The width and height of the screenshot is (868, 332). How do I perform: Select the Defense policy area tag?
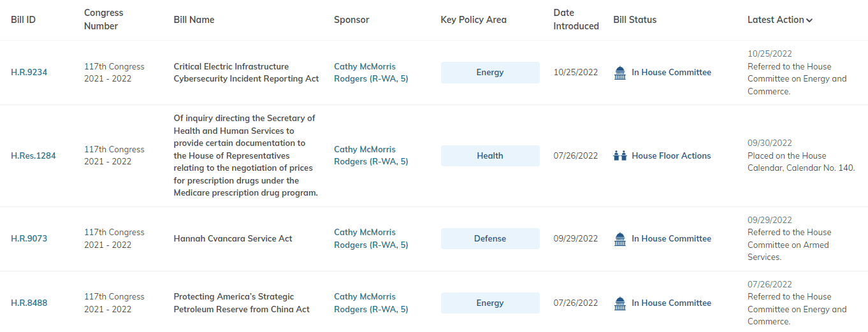[490, 239]
